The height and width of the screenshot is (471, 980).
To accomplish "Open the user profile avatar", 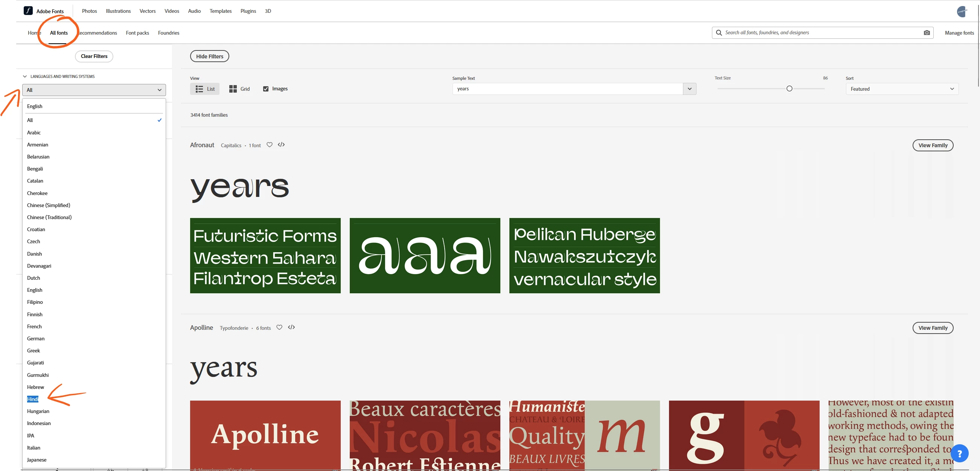I will pos(962,11).
